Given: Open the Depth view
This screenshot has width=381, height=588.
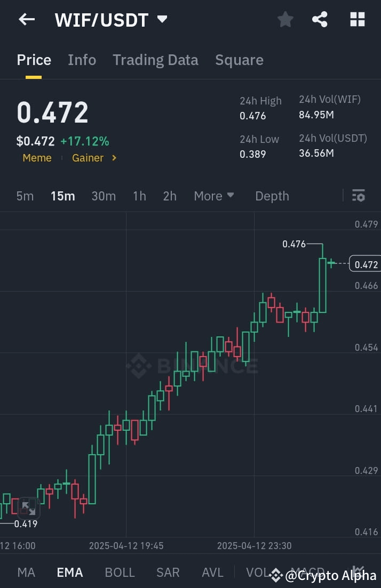Looking at the screenshot, I should pyautogui.click(x=272, y=196).
